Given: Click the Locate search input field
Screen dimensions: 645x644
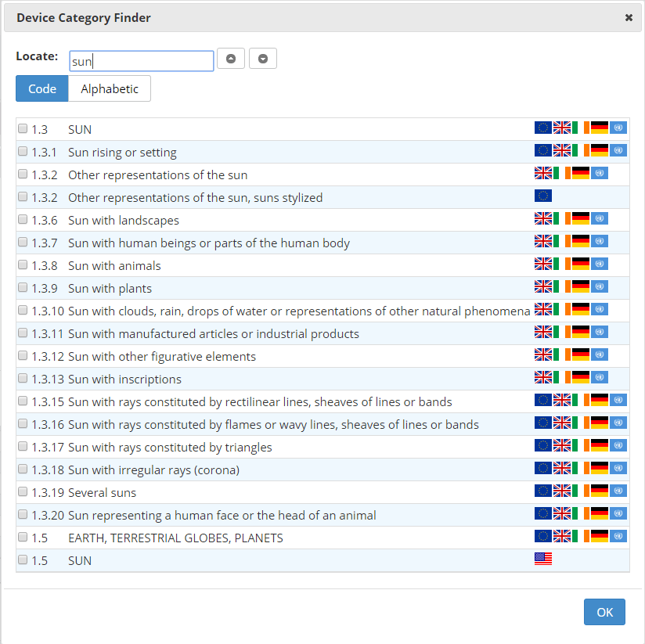Looking at the screenshot, I should point(141,61).
